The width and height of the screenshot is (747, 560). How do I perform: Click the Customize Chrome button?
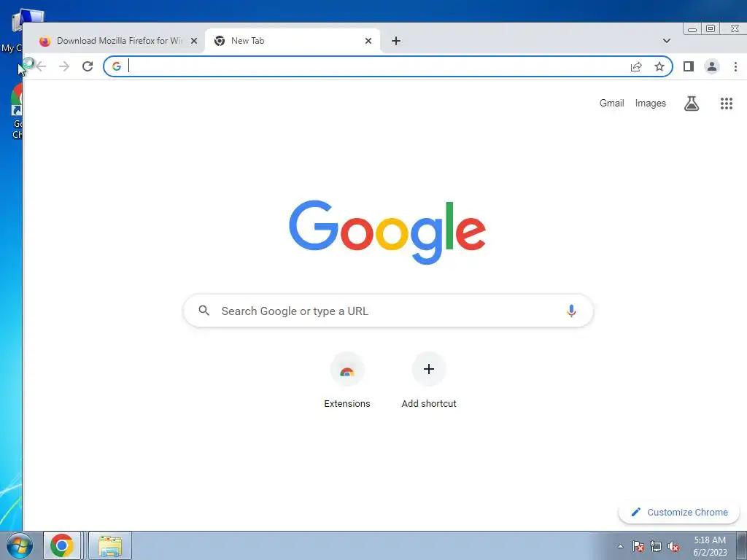(x=679, y=513)
